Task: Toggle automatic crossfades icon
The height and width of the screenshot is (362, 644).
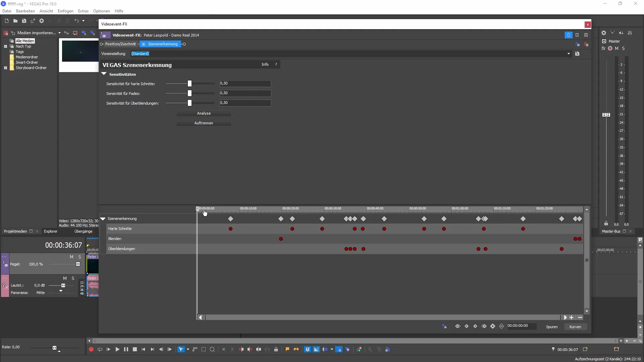Action: pyautogui.click(x=316, y=349)
